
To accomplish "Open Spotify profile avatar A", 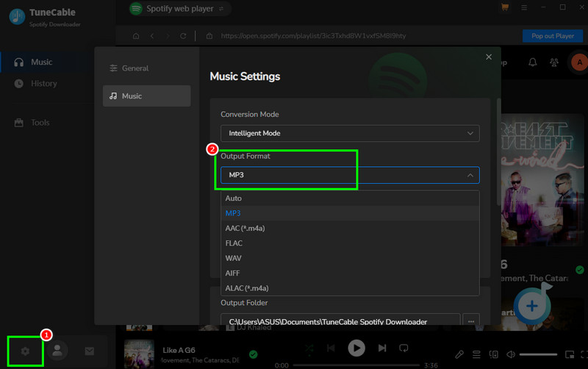I will point(579,62).
